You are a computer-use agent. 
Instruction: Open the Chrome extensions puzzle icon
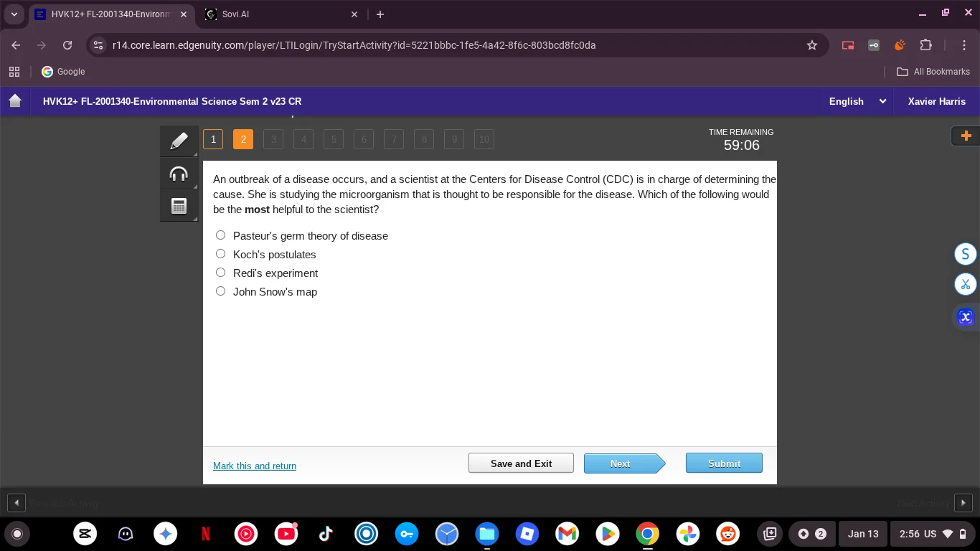[925, 45]
